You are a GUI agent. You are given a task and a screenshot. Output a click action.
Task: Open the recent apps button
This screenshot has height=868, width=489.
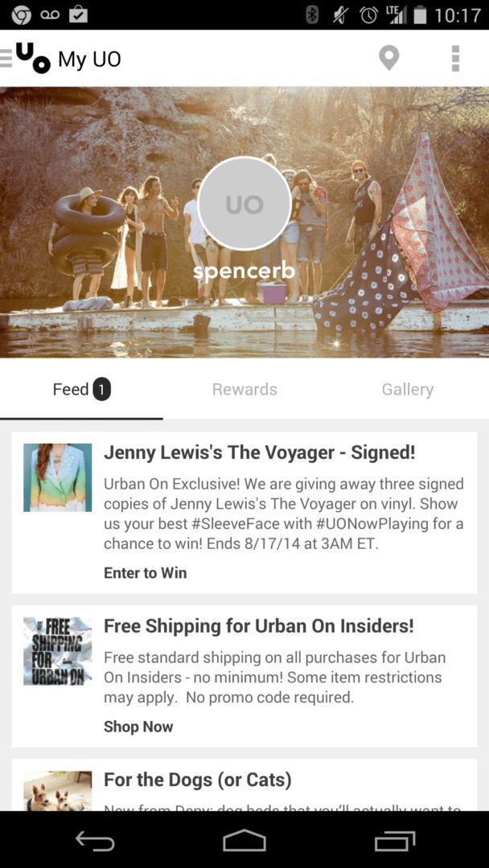[x=394, y=841]
